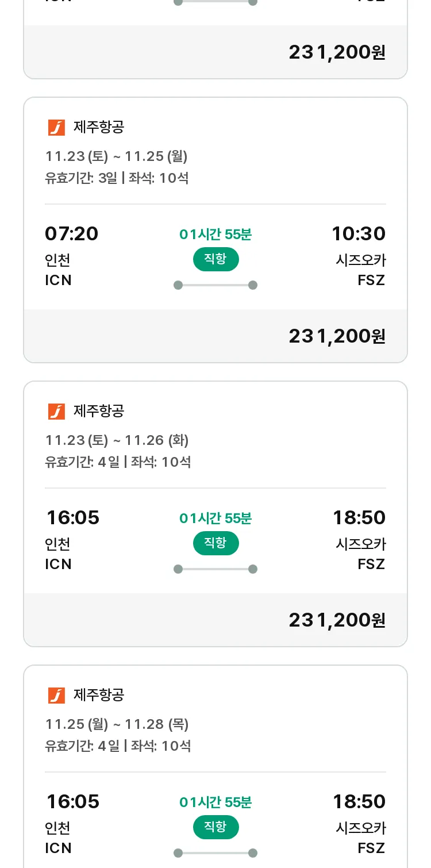
Task: Tap Jeju Air logo on 11.23–11.25 card
Action: click(x=56, y=127)
